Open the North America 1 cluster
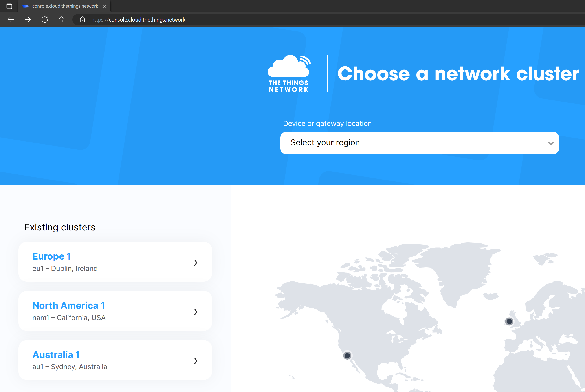The width and height of the screenshot is (585, 392). [x=116, y=311]
